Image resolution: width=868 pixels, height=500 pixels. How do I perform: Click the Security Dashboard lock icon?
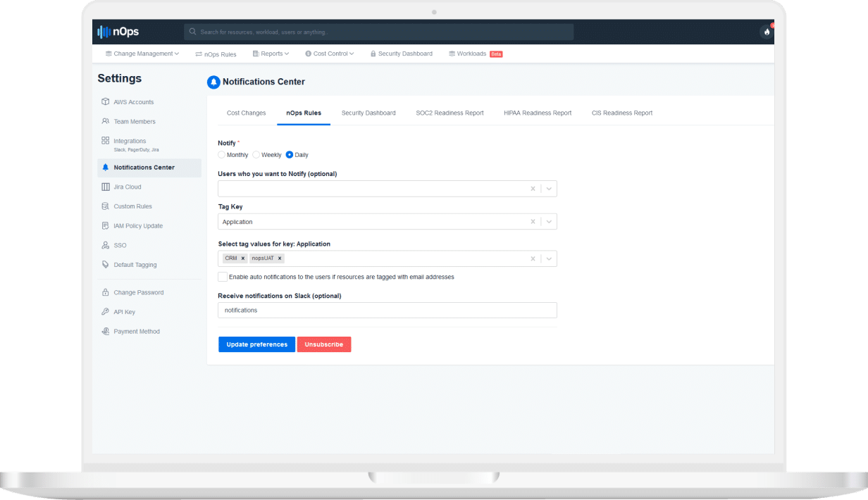(x=373, y=54)
